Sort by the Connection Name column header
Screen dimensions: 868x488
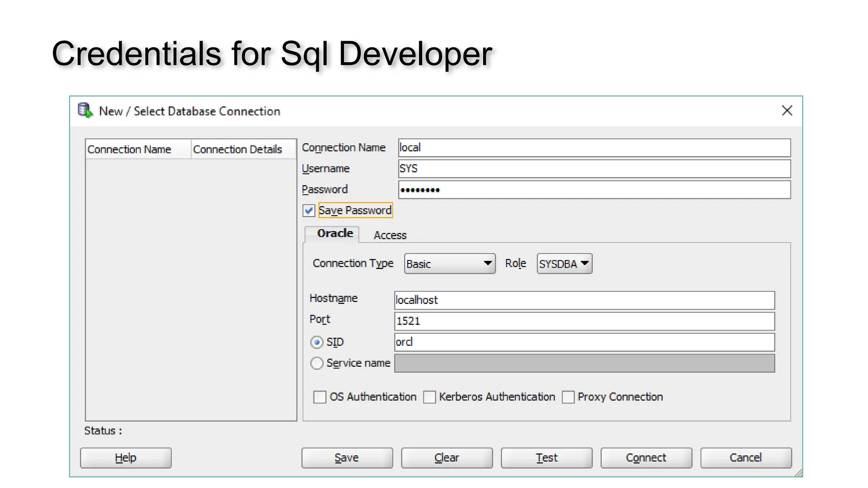click(x=138, y=149)
